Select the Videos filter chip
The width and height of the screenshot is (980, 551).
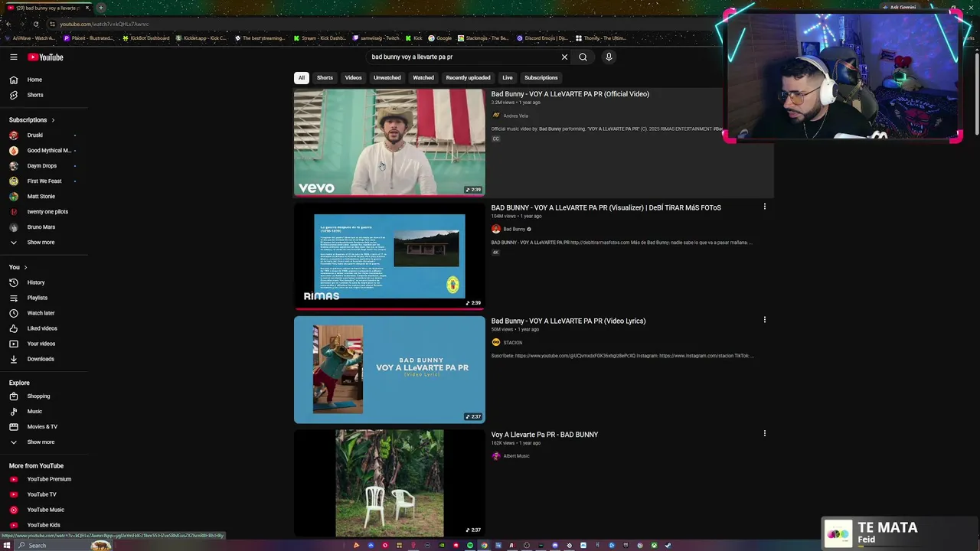[x=353, y=77]
